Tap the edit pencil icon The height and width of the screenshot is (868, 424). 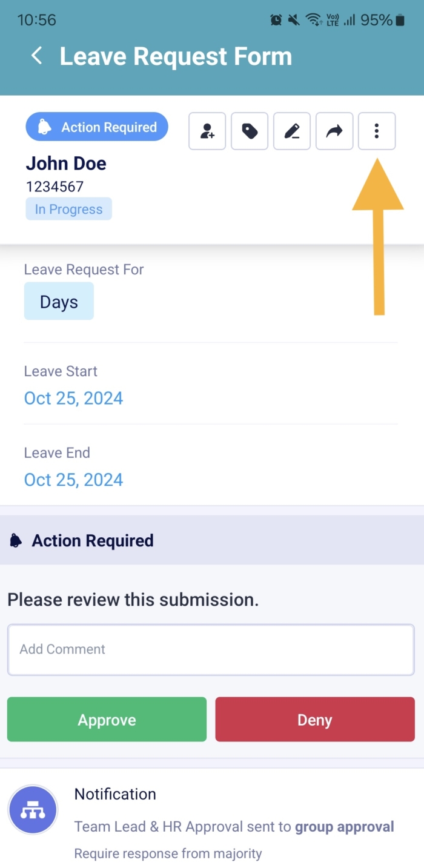point(292,131)
